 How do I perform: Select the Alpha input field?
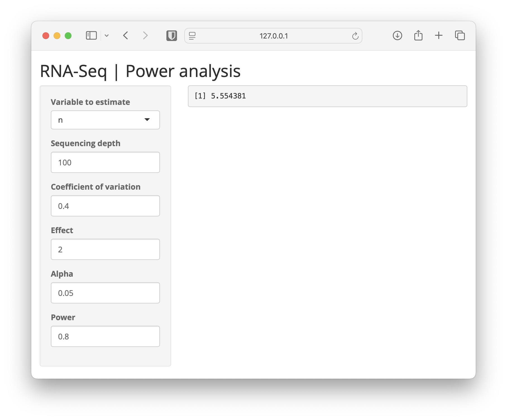click(105, 293)
